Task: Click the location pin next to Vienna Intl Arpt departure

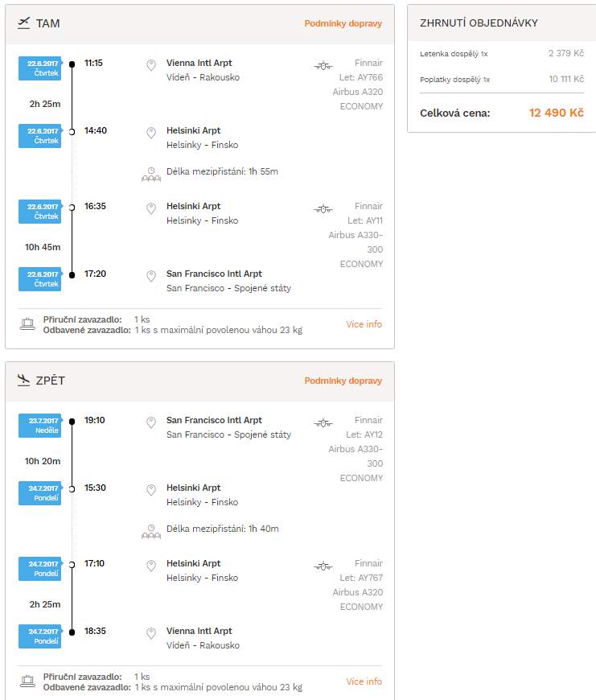Action: [x=151, y=65]
